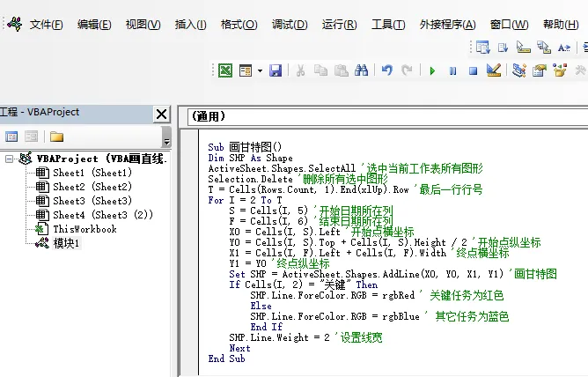Viewport: 588px width, 377px height.
Task: Click the Reset stop icon
Action: coord(474,70)
